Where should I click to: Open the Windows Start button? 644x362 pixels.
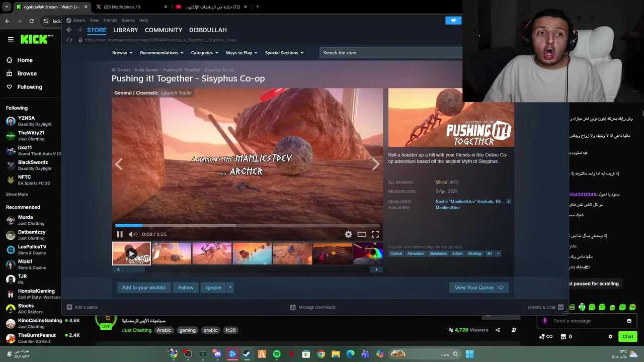click(469, 354)
